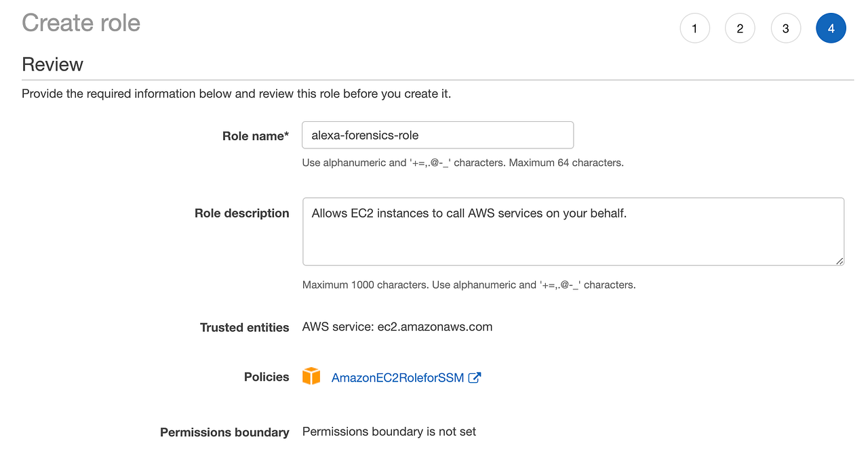This screenshot has width=868, height=458.
Task: Click the "Review" section heading
Action: 53,64
